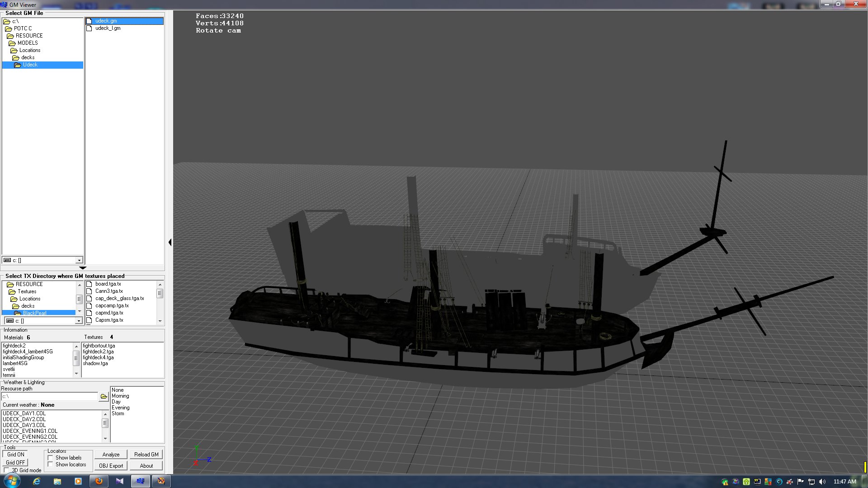Launch Internet Explorer from the taskbar
868x488 pixels.
pyautogui.click(x=37, y=482)
